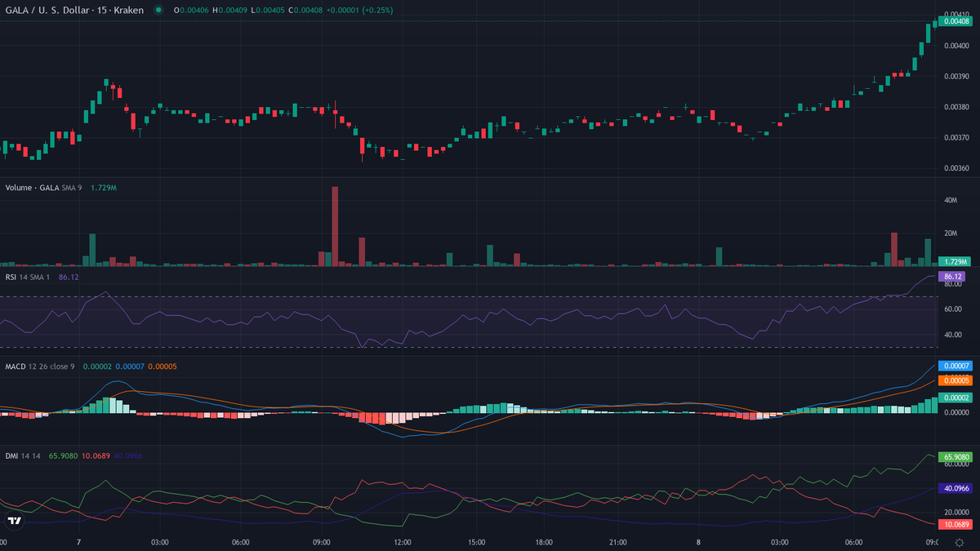Select the GALA / U. S. Dollar symbol title
The width and height of the screenshot is (980, 551).
pos(74,10)
